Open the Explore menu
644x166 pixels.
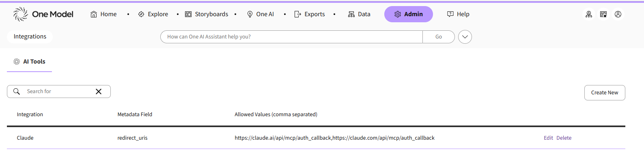click(x=153, y=14)
